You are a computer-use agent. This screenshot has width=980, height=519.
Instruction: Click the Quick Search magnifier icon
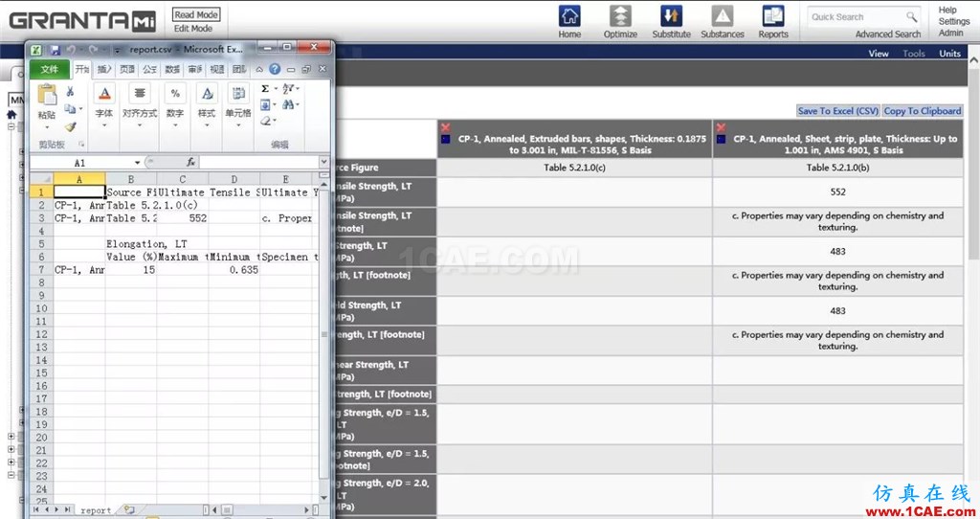(x=912, y=17)
